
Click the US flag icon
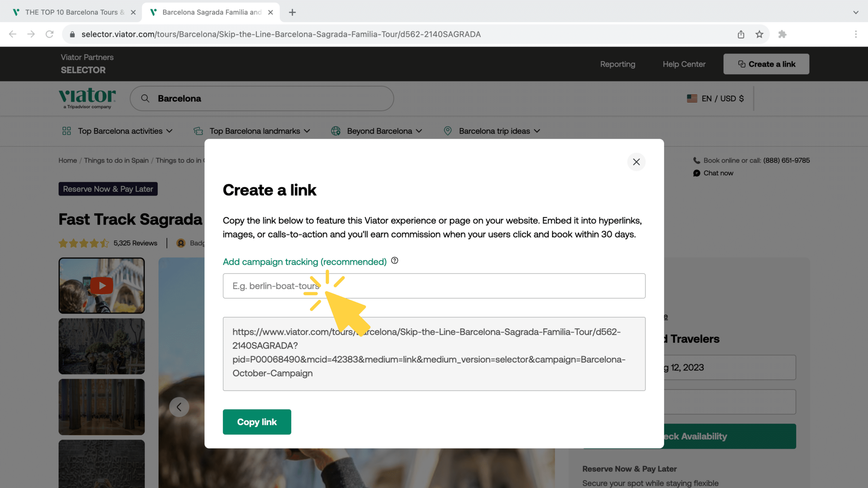point(692,98)
